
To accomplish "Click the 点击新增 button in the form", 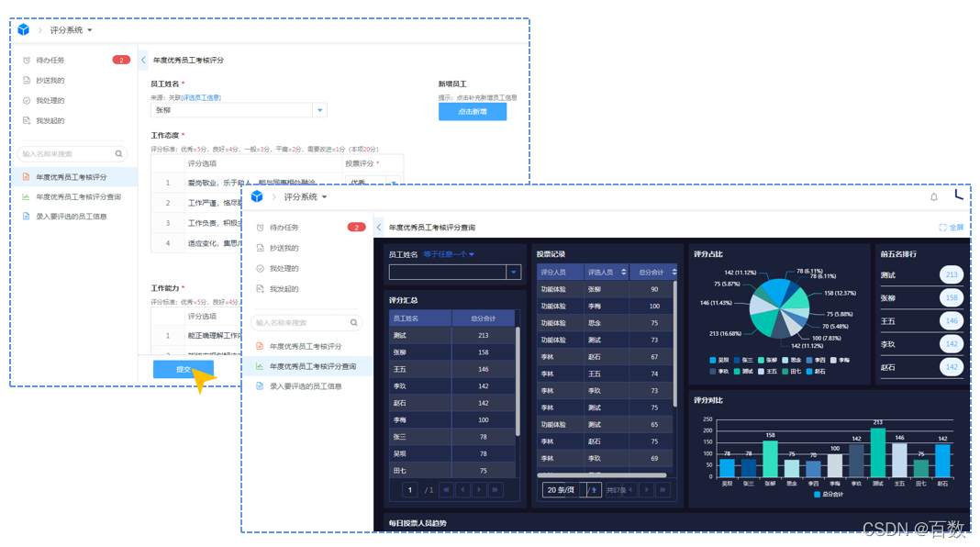I will [x=473, y=111].
